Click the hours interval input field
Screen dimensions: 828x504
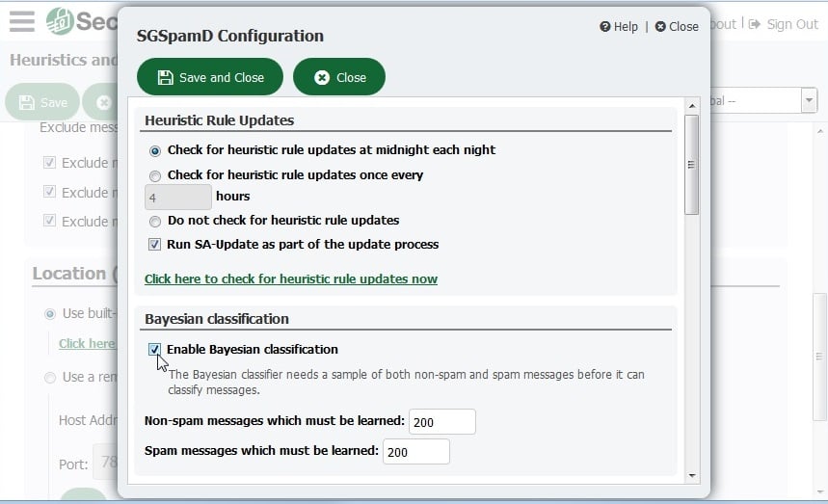pyautogui.click(x=178, y=198)
